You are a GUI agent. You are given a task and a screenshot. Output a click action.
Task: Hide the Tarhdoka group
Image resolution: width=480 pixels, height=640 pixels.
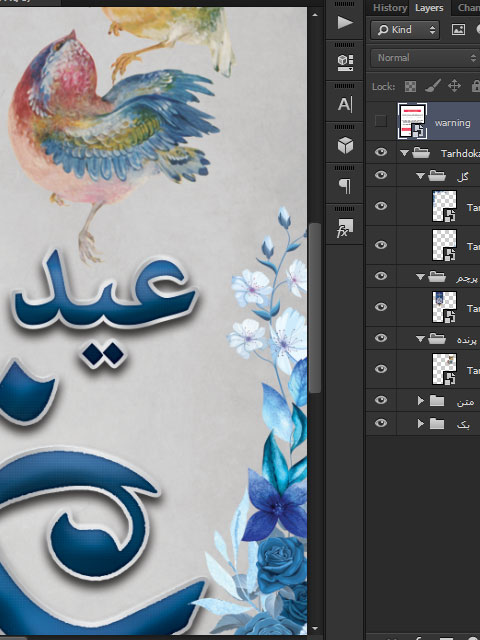click(x=381, y=152)
